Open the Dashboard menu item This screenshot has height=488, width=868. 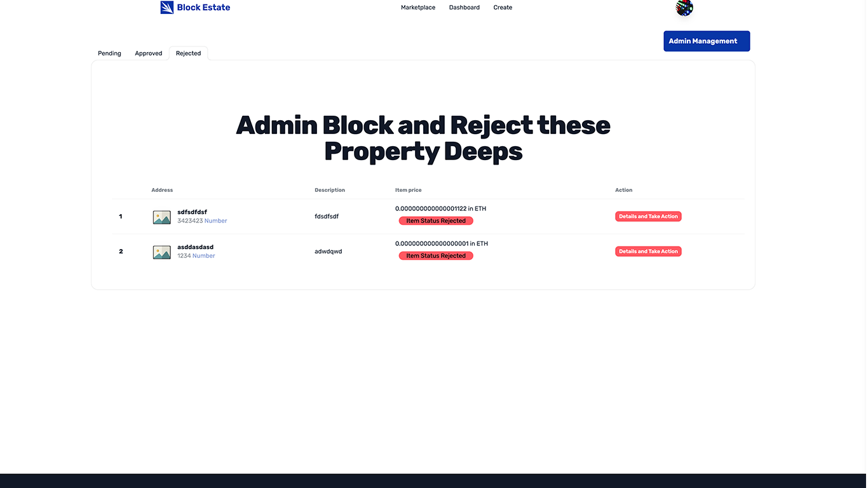[464, 7]
